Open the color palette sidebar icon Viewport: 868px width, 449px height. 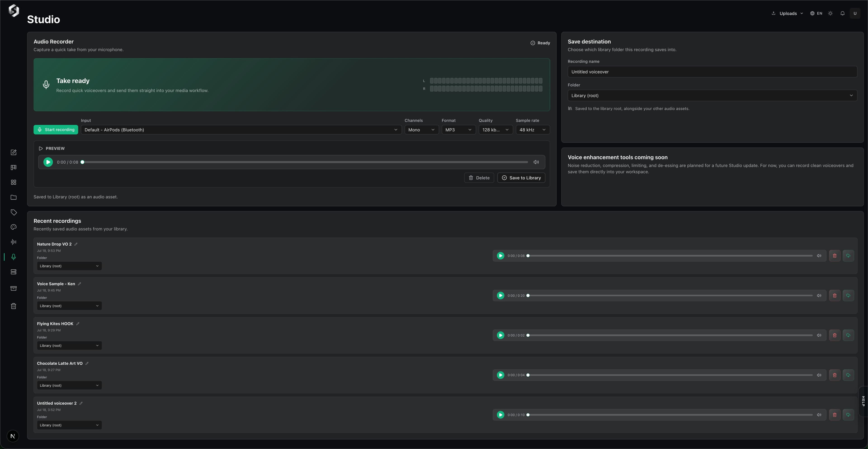[x=14, y=227]
